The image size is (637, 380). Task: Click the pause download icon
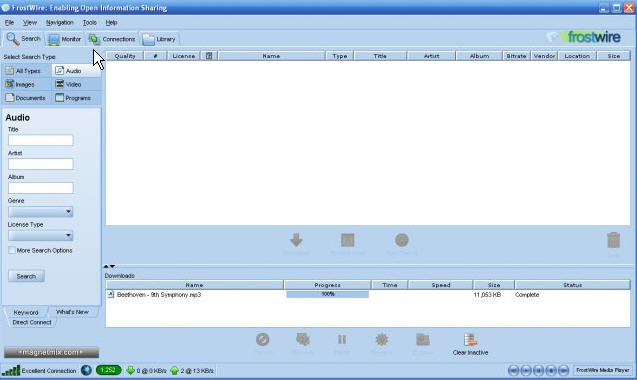(342, 339)
